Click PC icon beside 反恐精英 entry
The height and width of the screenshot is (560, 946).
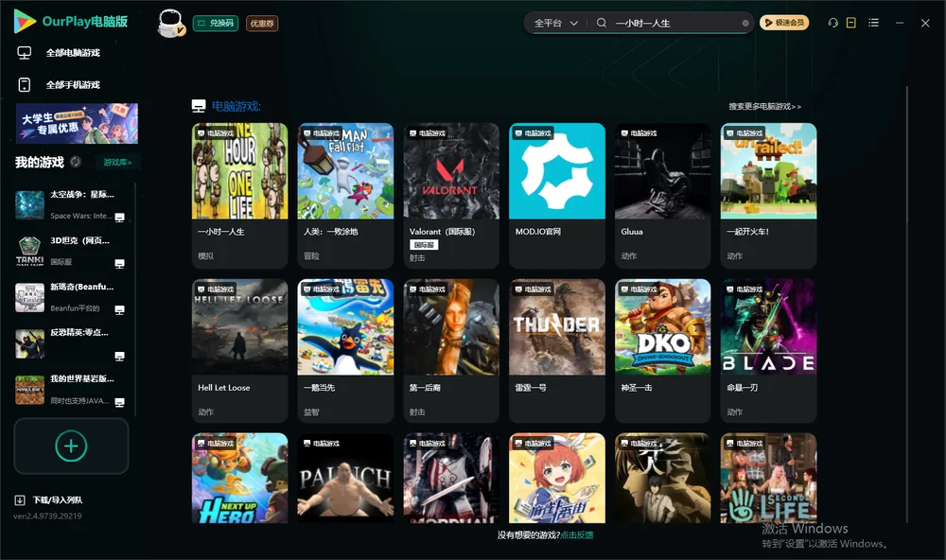pos(119,356)
